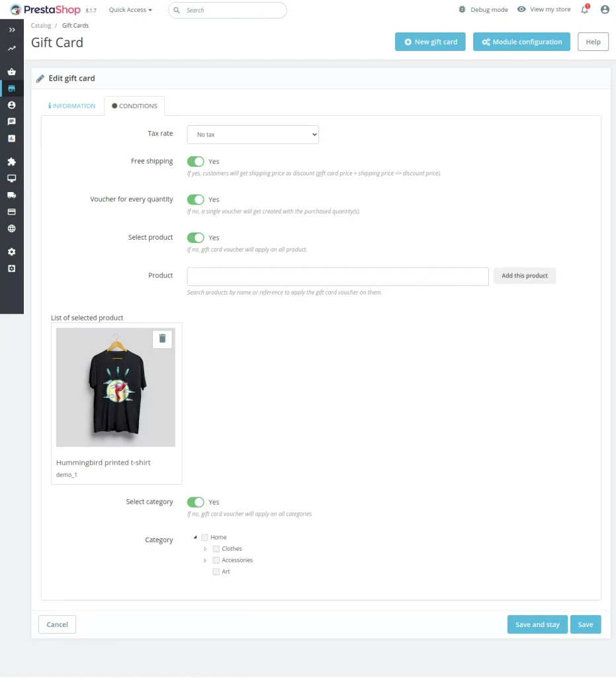The height and width of the screenshot is (678, 616).
Task: Click the New gift card button
Action: (x=430, y=41)
